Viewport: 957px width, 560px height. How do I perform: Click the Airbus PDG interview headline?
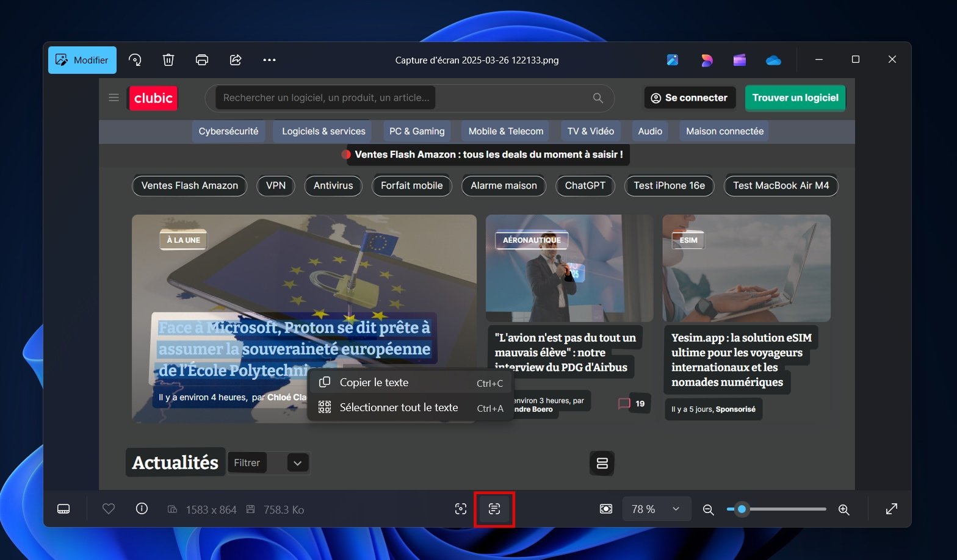point(565,353)
